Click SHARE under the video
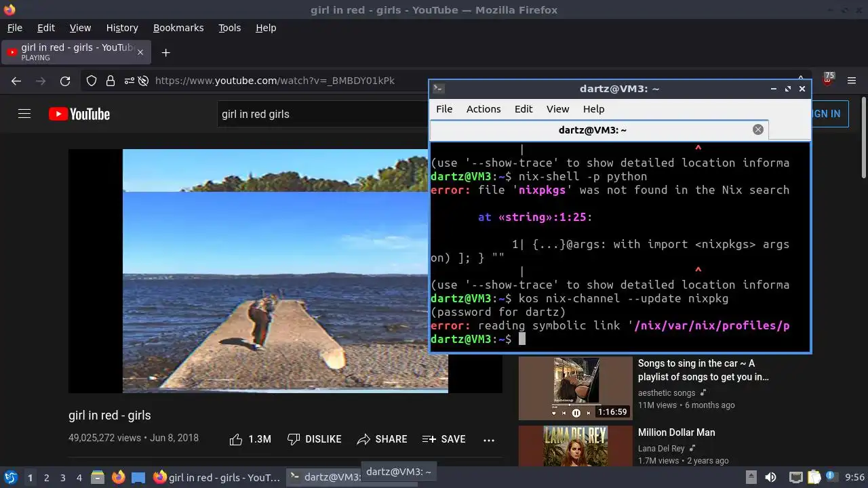This screenshot has height=488, width=868. [382, 439]
